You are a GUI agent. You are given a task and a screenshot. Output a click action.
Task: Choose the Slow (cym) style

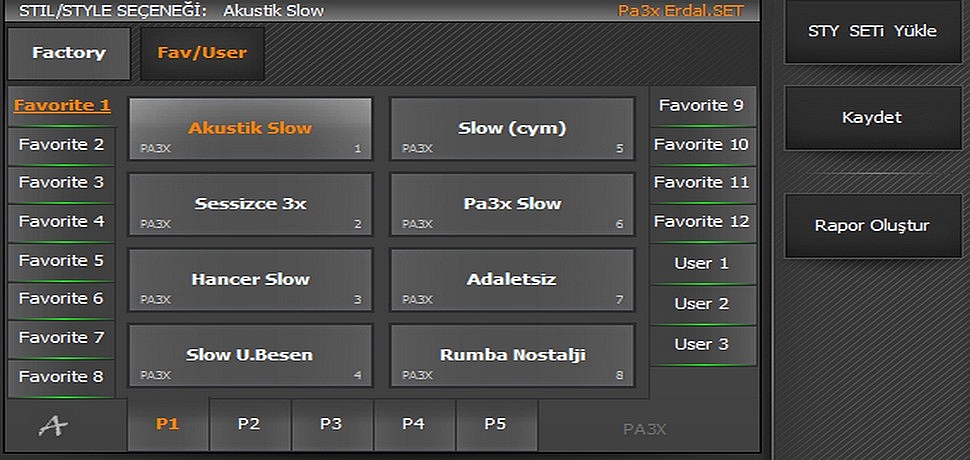[512, 129]
